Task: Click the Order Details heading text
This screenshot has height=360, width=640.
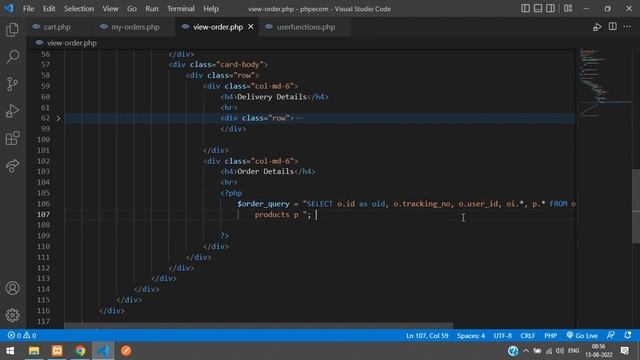Action: [265, 171]
